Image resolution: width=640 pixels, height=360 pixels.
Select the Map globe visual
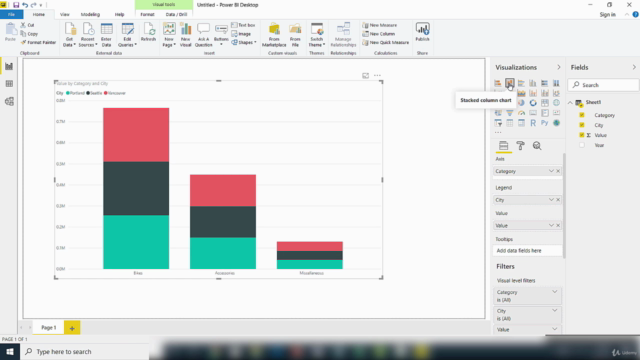point(556,103)
